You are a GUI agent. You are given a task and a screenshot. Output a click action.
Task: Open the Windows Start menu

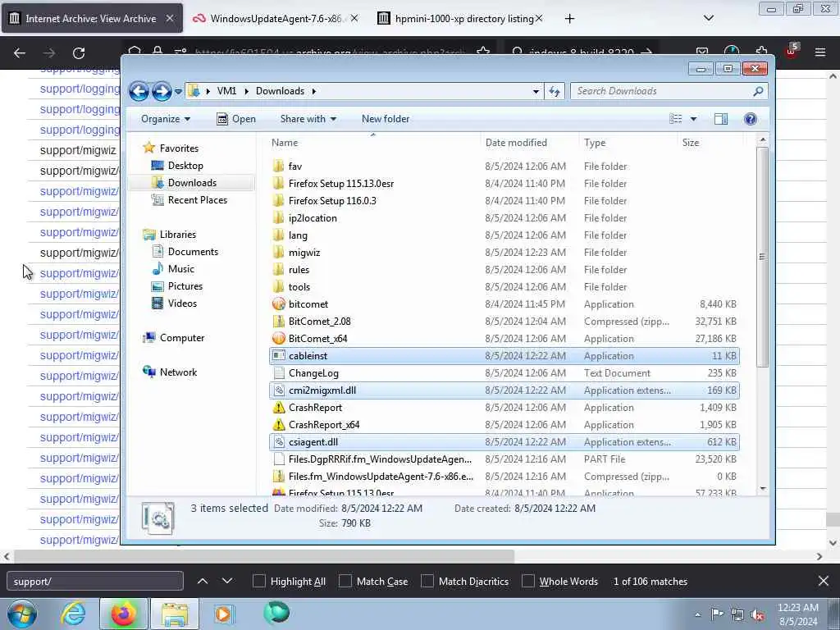[x=22, y=614]
